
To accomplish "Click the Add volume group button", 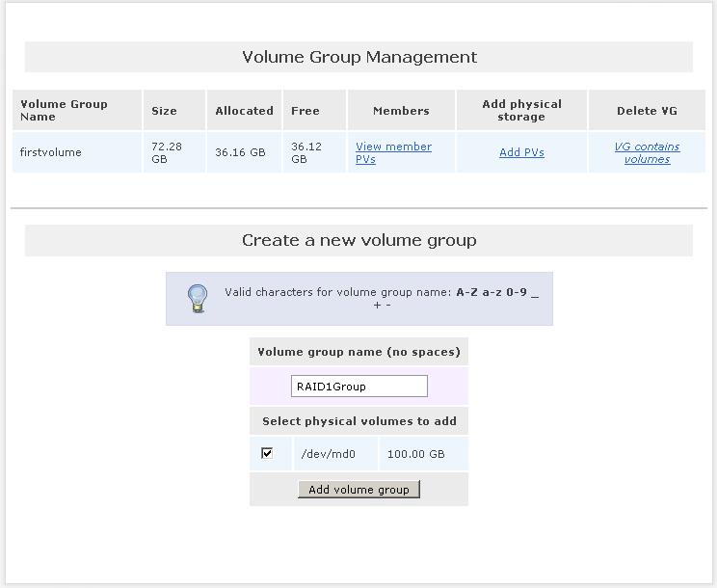I will (x=359, y=490).
